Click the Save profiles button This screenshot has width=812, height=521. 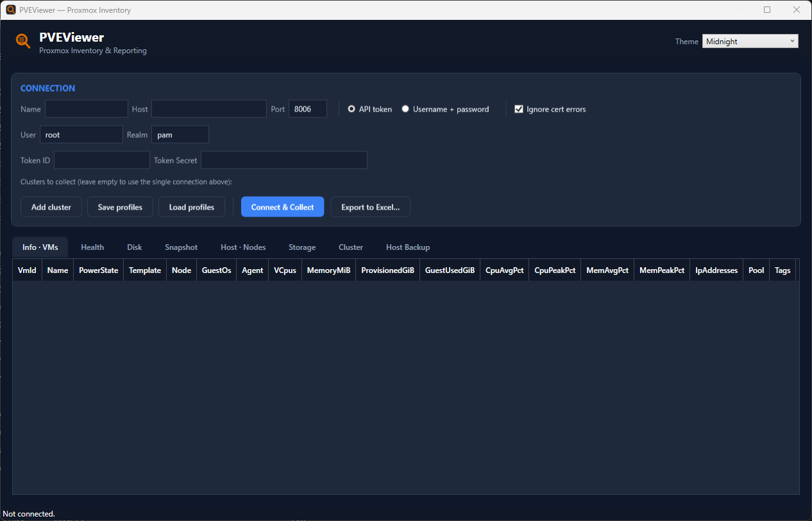[x=120, y=207]
